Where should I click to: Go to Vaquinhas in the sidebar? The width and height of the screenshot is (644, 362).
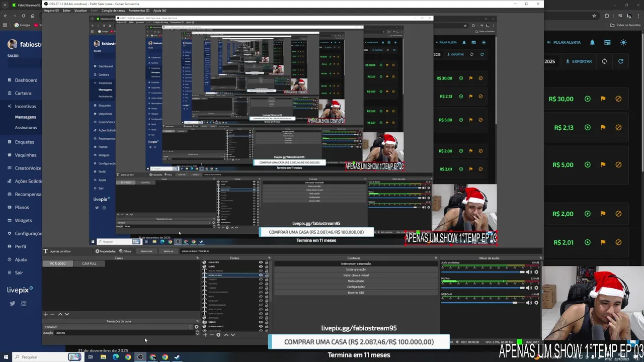pos(25,155)
